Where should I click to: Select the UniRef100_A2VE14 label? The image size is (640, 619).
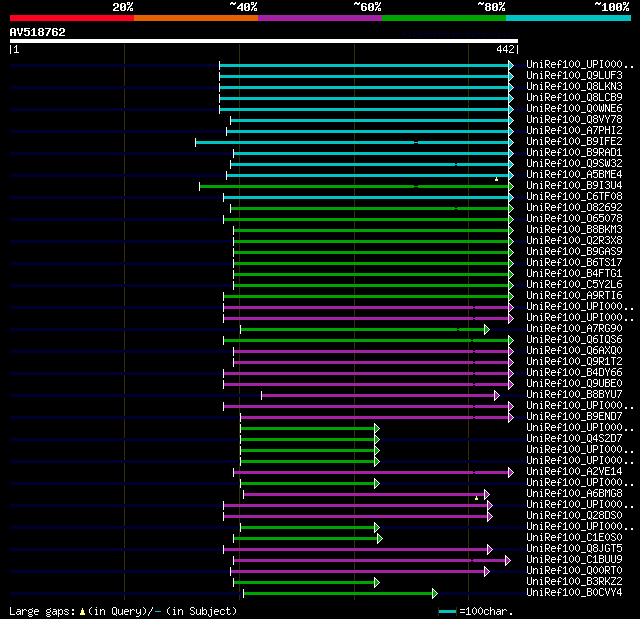click(x=574, y=472)
